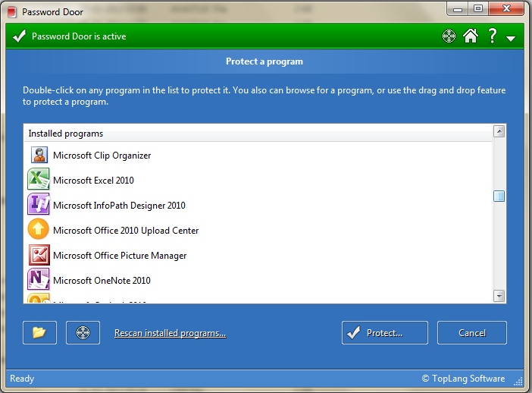This screenshot has height=393, width=532.
Task: Select the Microsoft Clip Organizer icon
Action: pos(39,155)
